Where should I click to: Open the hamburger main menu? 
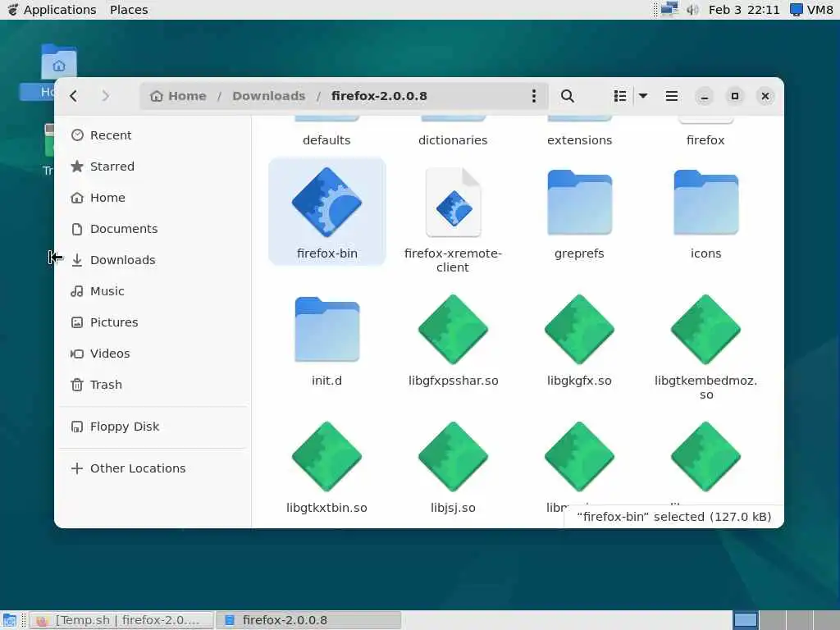click(x=671, y=96)
